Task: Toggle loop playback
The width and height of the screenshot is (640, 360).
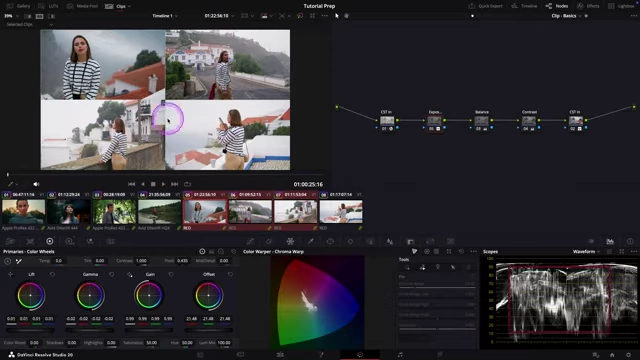Action: click(187, 184)
